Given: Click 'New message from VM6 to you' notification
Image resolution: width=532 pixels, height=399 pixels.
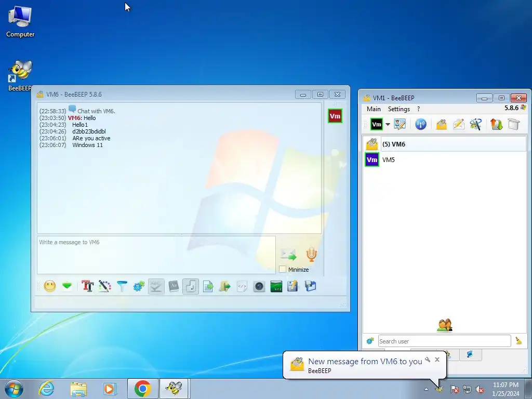Looking at the screenshot, I should tap(365, 362).
